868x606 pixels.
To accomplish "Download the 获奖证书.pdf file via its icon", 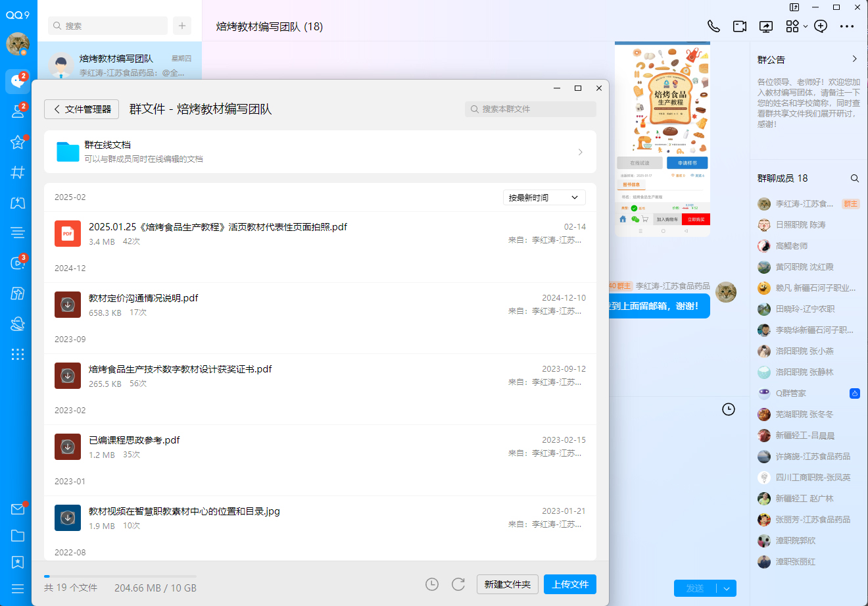I will (68, 376).
